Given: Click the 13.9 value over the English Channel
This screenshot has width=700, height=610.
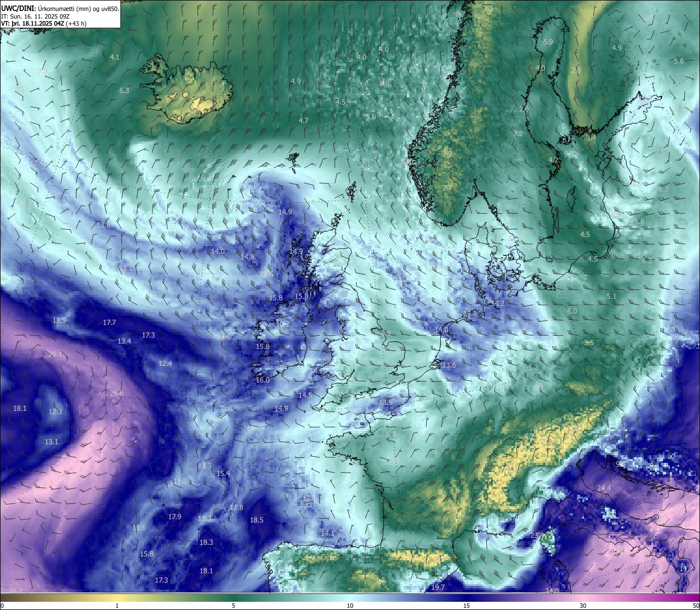Looking at the screenshot, I should 386,403.
